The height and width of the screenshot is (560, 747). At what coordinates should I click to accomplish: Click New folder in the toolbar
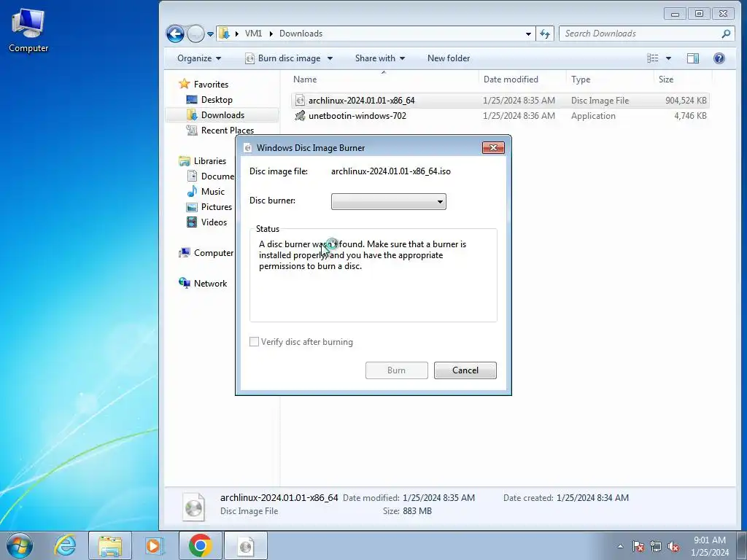[449, 58]
